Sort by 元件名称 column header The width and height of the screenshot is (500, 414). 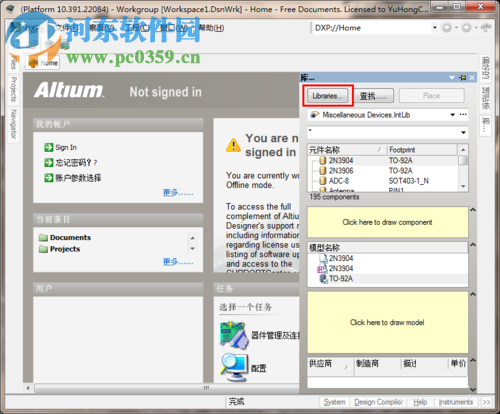[347, 150]
